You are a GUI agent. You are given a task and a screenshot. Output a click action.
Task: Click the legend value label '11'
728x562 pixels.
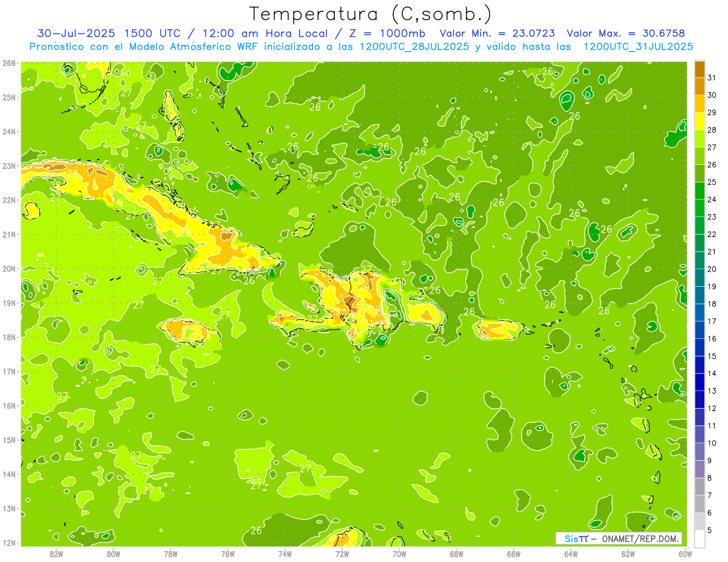[712, 426]
